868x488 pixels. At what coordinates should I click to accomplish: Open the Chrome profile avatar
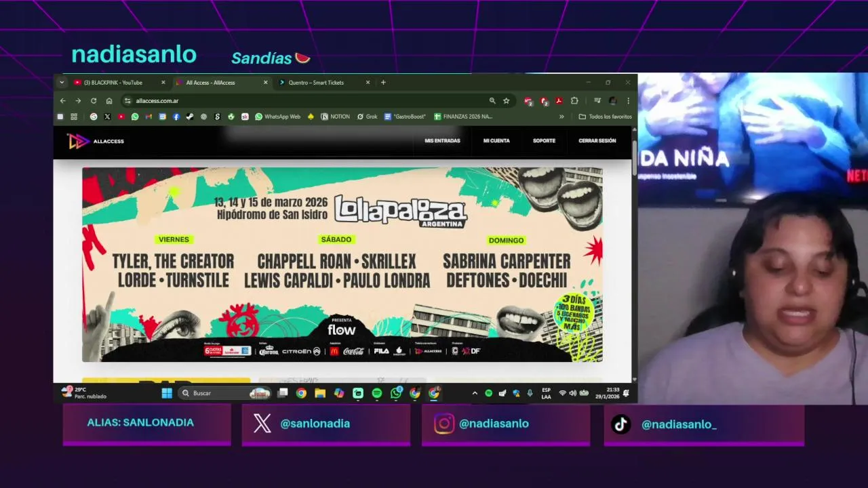click(612, 101)
